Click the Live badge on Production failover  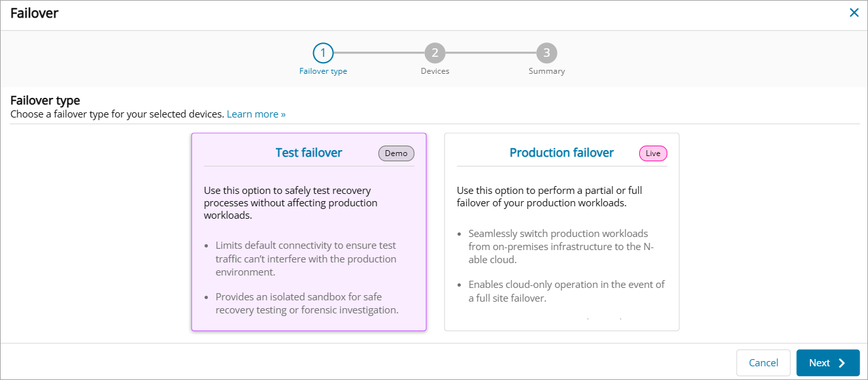pyautogui.click(x=653, y=153)
